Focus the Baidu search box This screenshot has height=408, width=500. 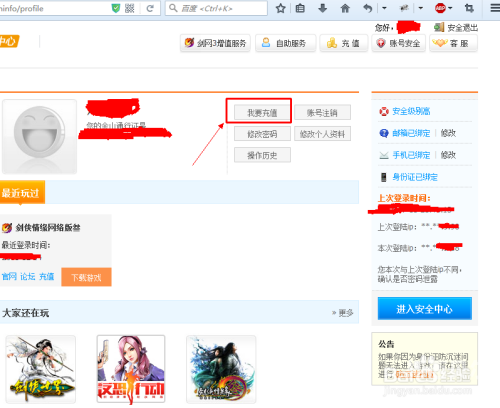point(216,8)
